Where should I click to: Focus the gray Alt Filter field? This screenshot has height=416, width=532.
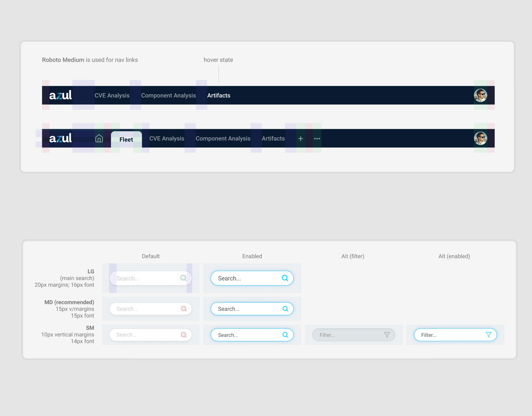click(354, 335)
